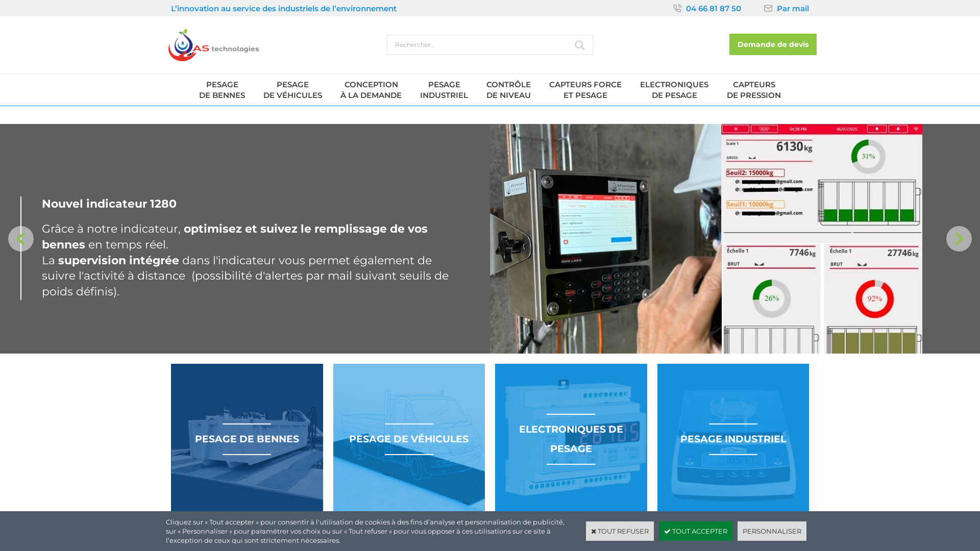Click the left arrow to see previous slide
980x551 pixels.
(x=21, y=238)
